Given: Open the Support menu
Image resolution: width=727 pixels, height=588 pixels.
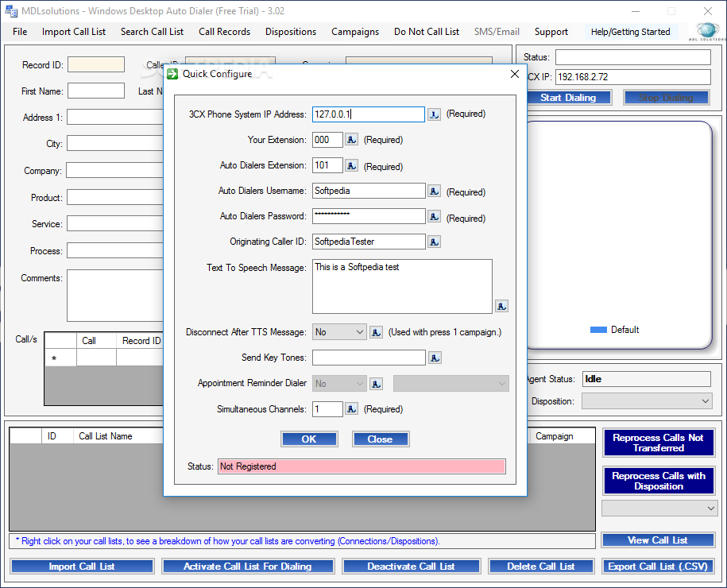Looking at the screenshot, I should point(551,32).
